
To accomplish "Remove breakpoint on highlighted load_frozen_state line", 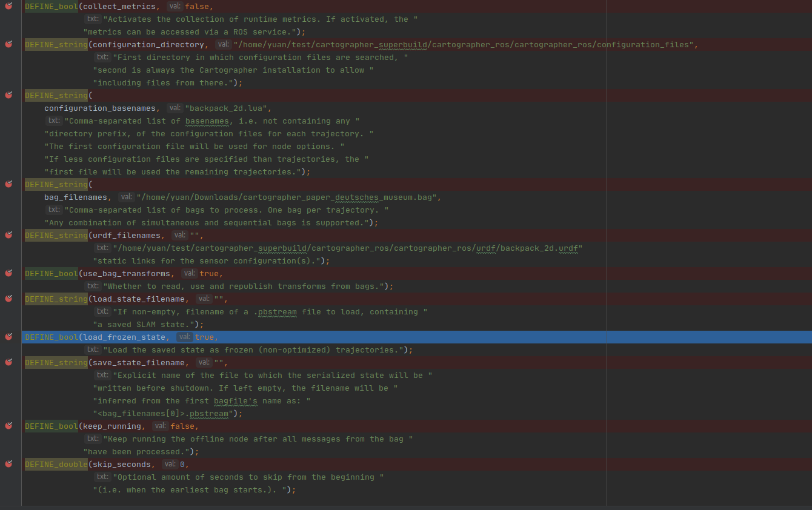I will click(x=8, y=337).
